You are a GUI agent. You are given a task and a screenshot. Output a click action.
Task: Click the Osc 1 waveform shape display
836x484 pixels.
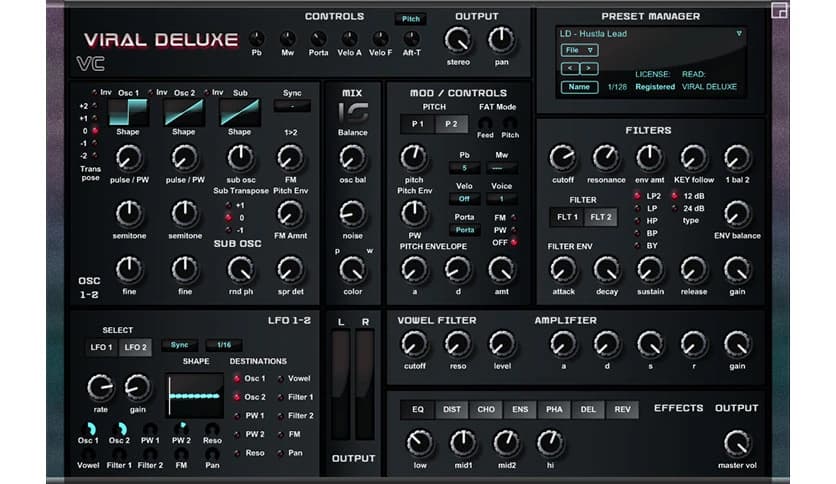(128, 112)
